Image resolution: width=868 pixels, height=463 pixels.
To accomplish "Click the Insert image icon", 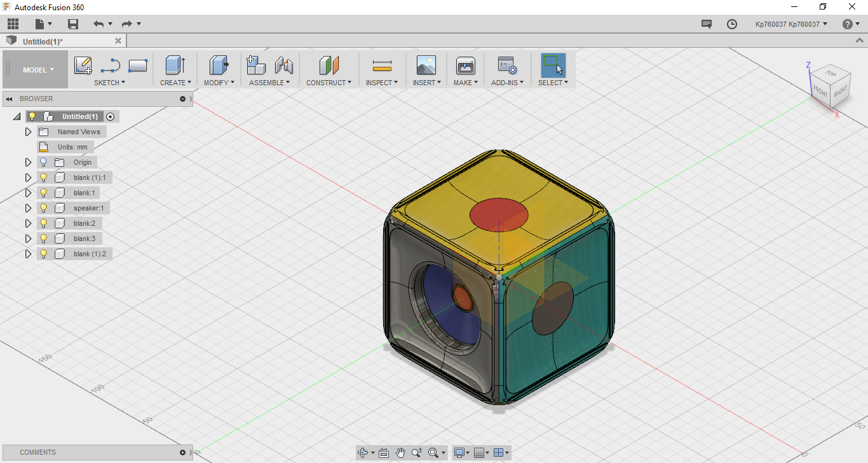I will coord(426,66).
